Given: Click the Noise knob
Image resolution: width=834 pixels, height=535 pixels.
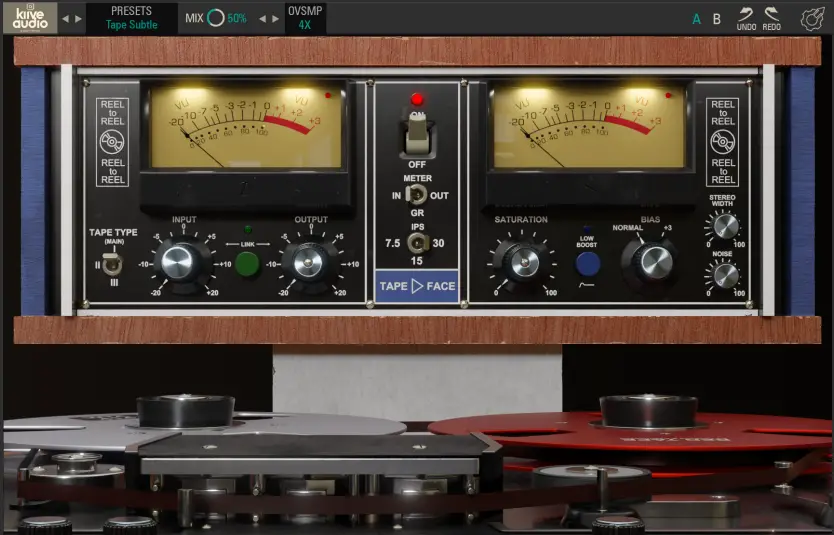Looking at the screenshot, I should tap(725, 275).
